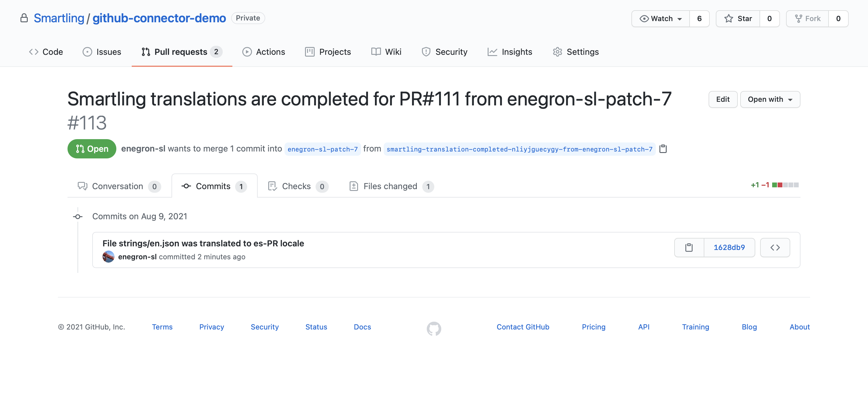Open the Watch dropdown
This screenshot has width=868, height=412.
point(660,18)
